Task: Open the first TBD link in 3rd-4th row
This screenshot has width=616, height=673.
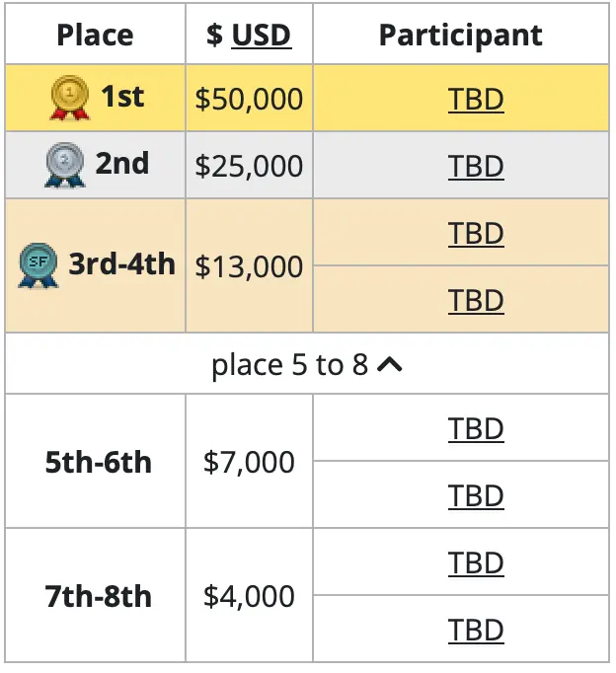Action: pyautogui.click(x=476, y=234)
